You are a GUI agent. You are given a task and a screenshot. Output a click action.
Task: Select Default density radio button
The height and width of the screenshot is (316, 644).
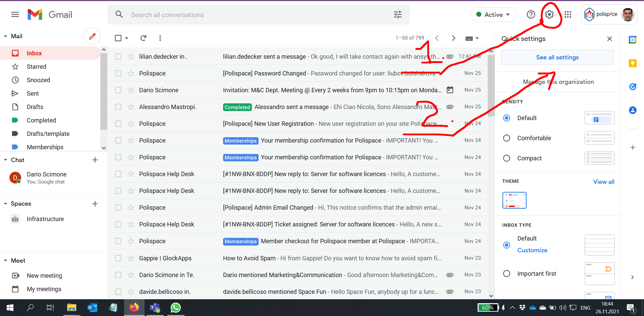(x=506, y=118)
